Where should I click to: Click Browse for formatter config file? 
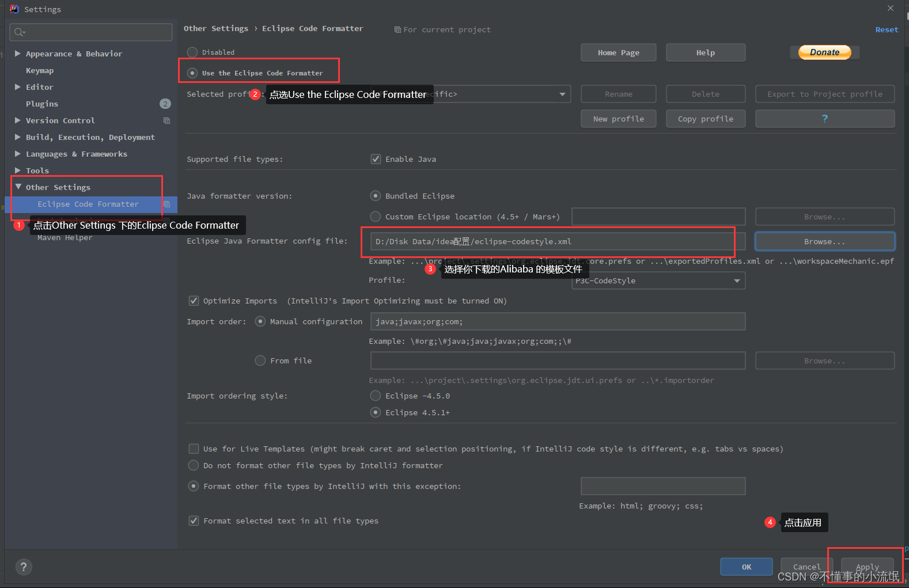[x=824, y=241]
